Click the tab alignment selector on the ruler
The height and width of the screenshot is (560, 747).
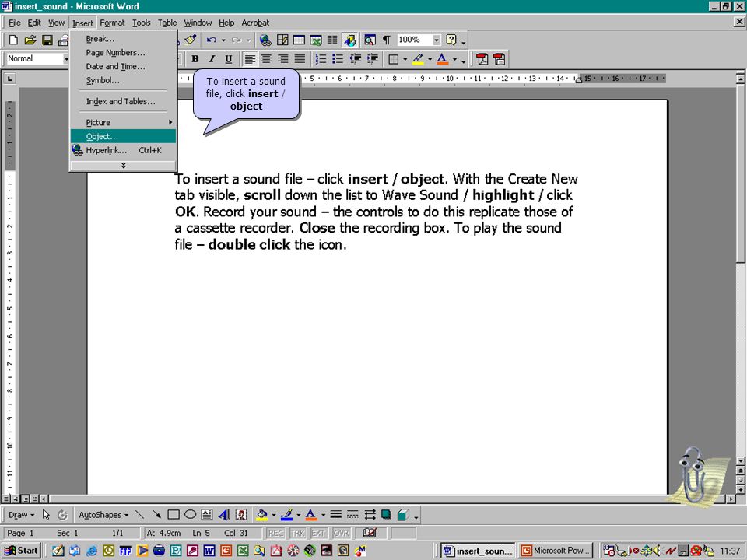[x=10, y=79]
